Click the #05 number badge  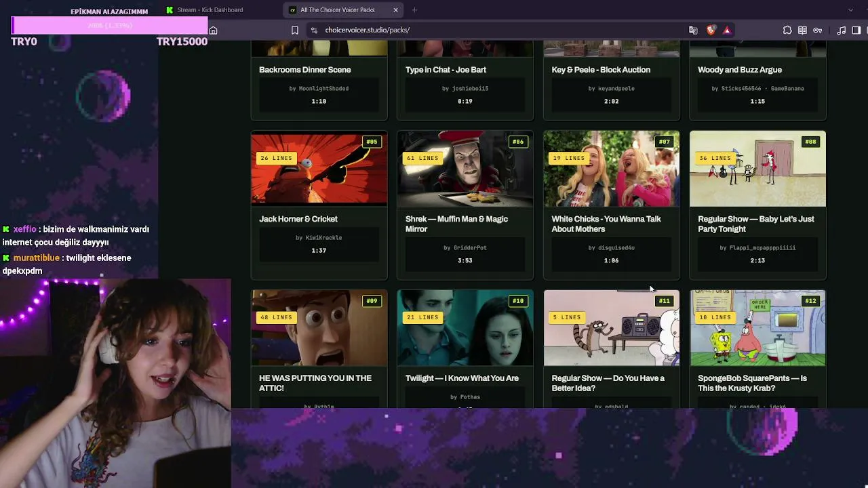coord(372,142)
